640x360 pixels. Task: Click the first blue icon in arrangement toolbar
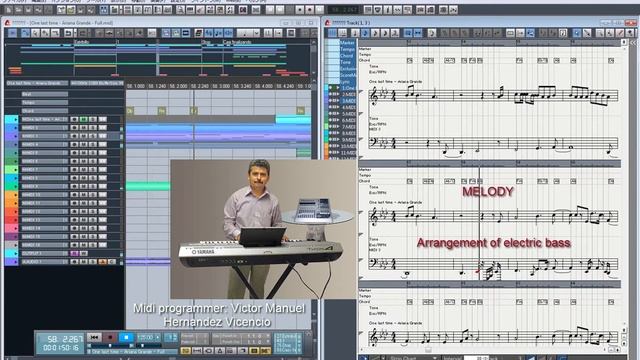coord(13,33)
